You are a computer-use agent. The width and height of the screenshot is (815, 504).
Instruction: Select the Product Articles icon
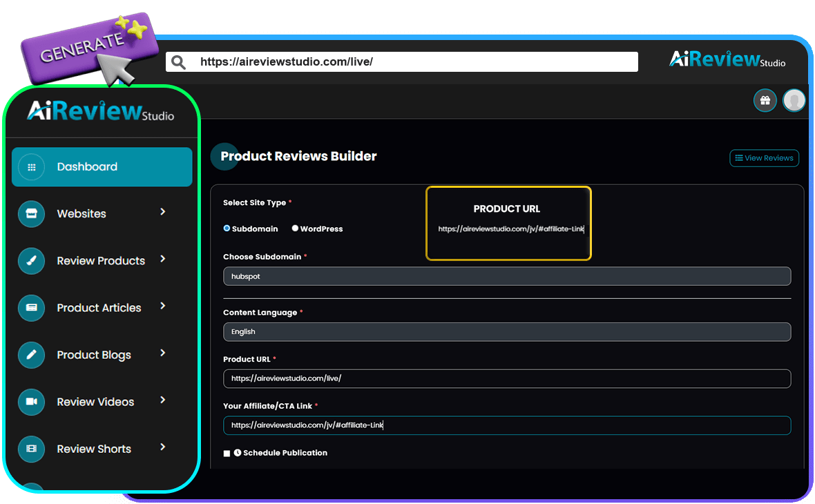(30, 308)
